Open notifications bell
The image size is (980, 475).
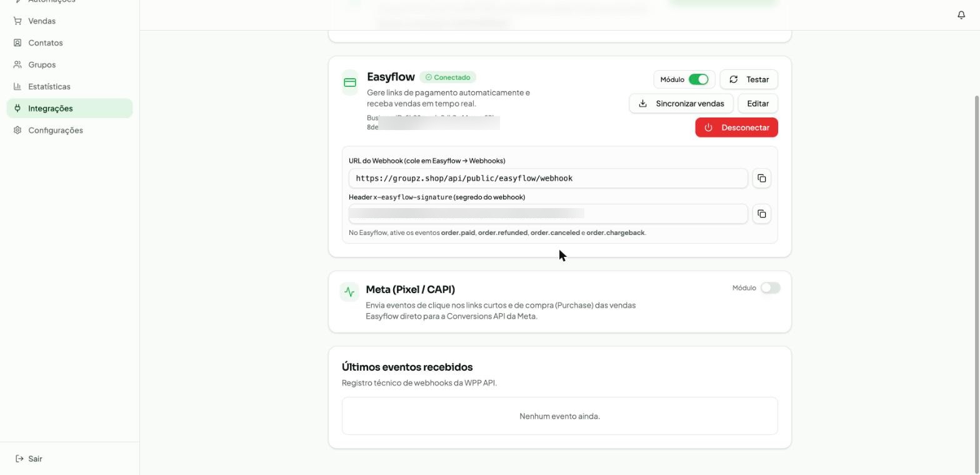(961, 15)
